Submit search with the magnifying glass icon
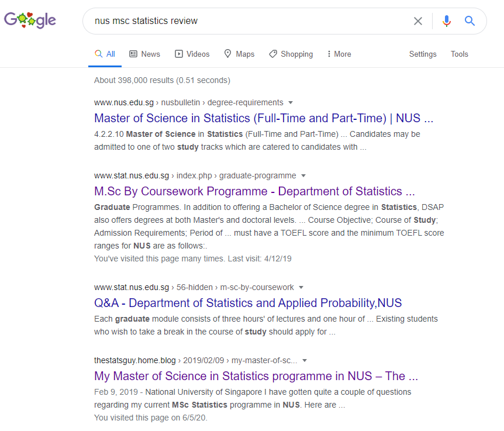Image resolution: width=504 pixels, height=431 pixels. pyautogui.click(x=470, y=21)
